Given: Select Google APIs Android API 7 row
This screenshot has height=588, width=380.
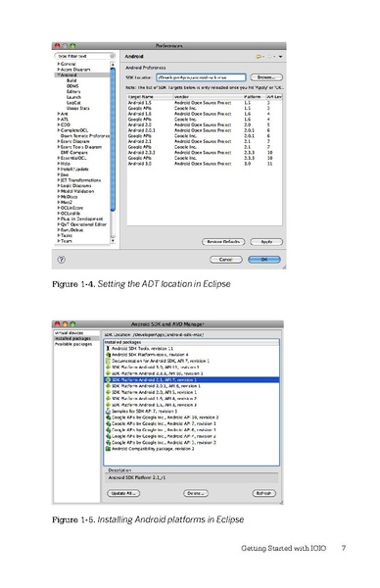Looking at the screenshot, I should [192, 423].
